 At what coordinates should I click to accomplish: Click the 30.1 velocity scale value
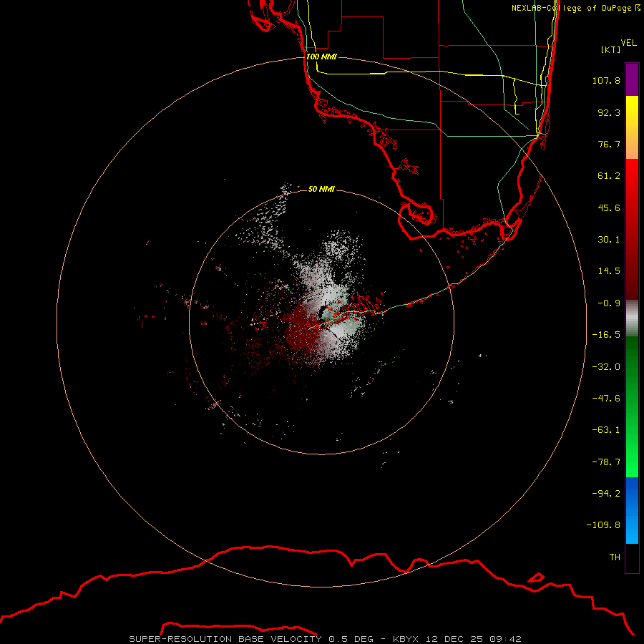pos(609,240)
